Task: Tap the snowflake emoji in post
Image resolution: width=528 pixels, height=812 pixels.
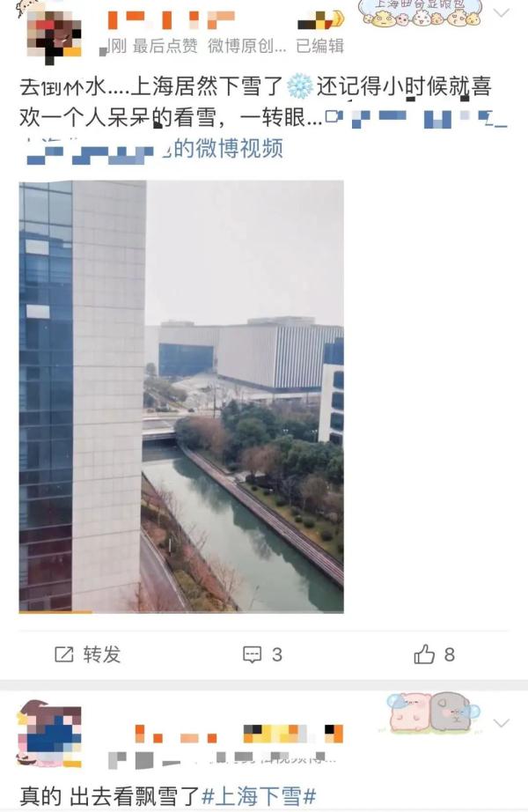Action: (300, 86)
